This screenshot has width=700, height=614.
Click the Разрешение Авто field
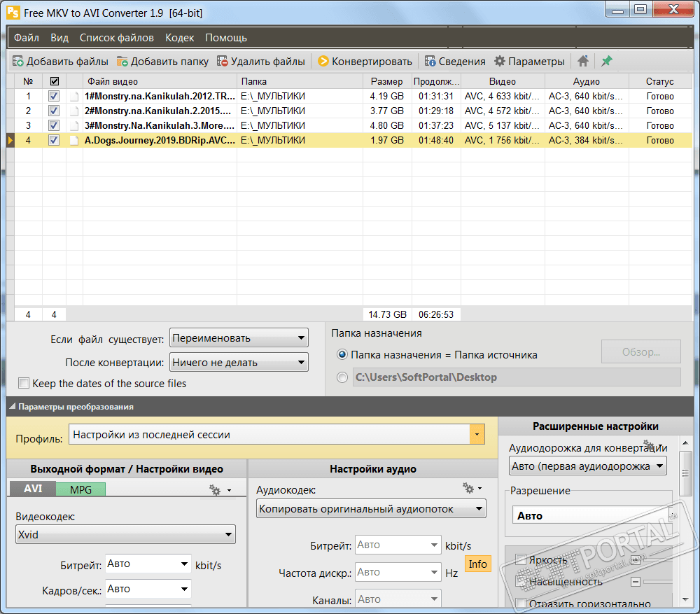pos(591,516)
